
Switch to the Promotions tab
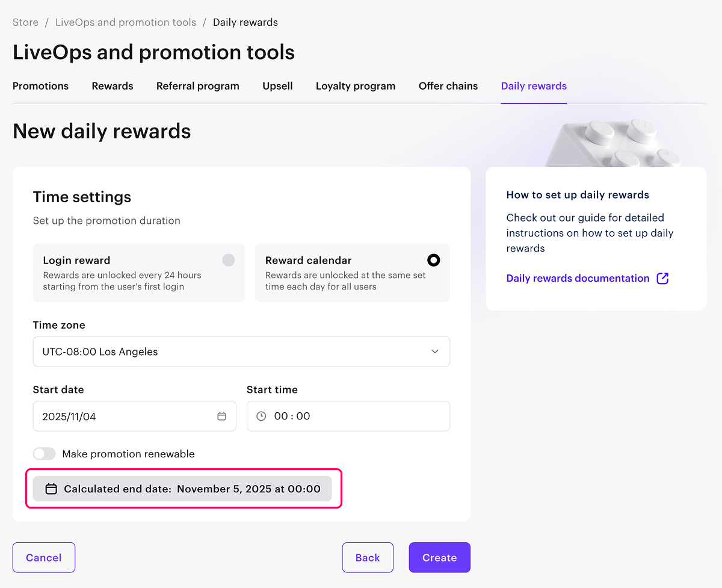click(40, 86)
